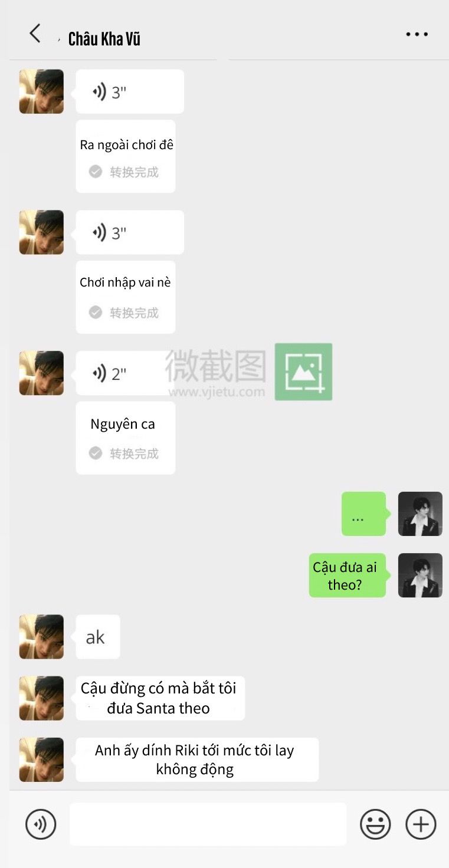Tap the message about Riki
The width and height of the screenshot is (449, 868).
point(197,759)
